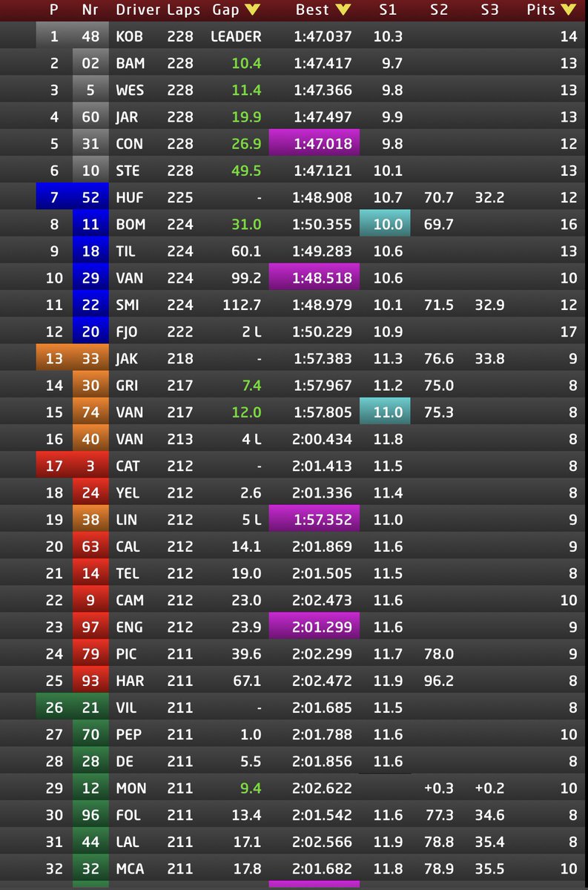Viewport: 588px width, 890px height.
Task: Select driver MCA
Action: click(x=131, y=868)
